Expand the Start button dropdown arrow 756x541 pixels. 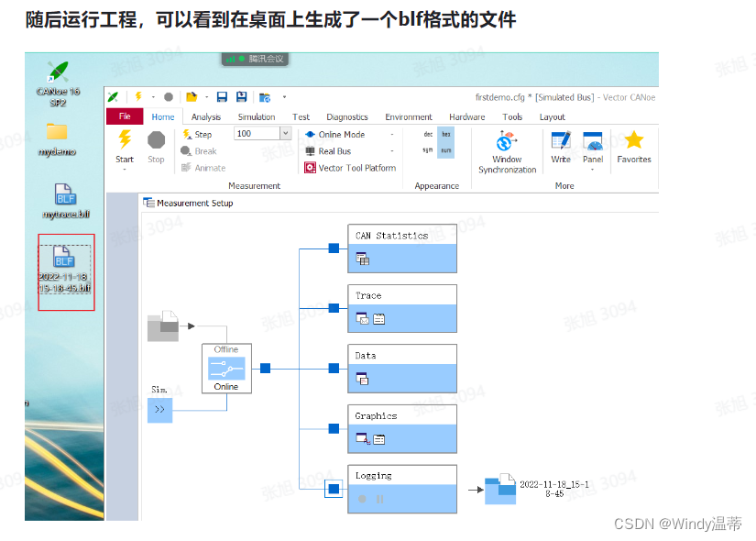tap(126, 167)
